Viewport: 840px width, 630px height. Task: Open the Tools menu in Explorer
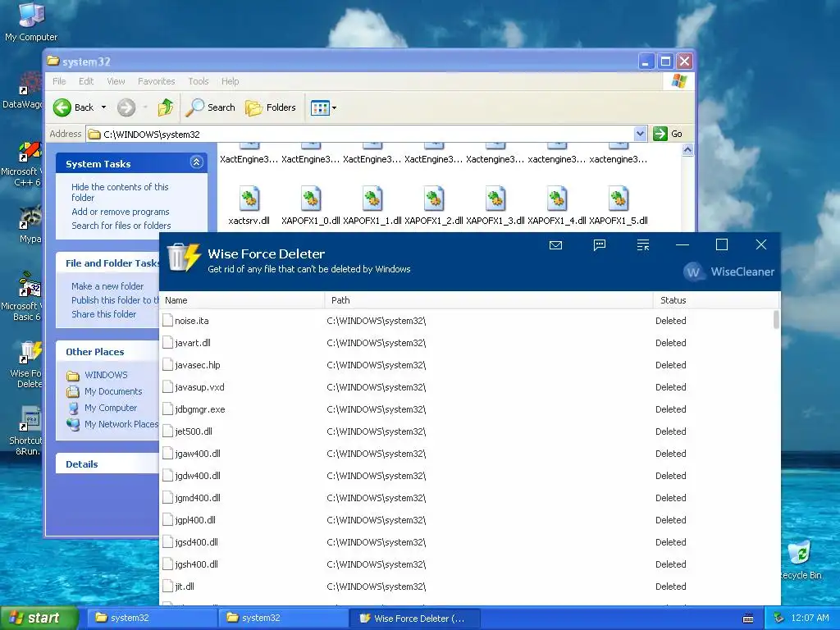(199, 81)
